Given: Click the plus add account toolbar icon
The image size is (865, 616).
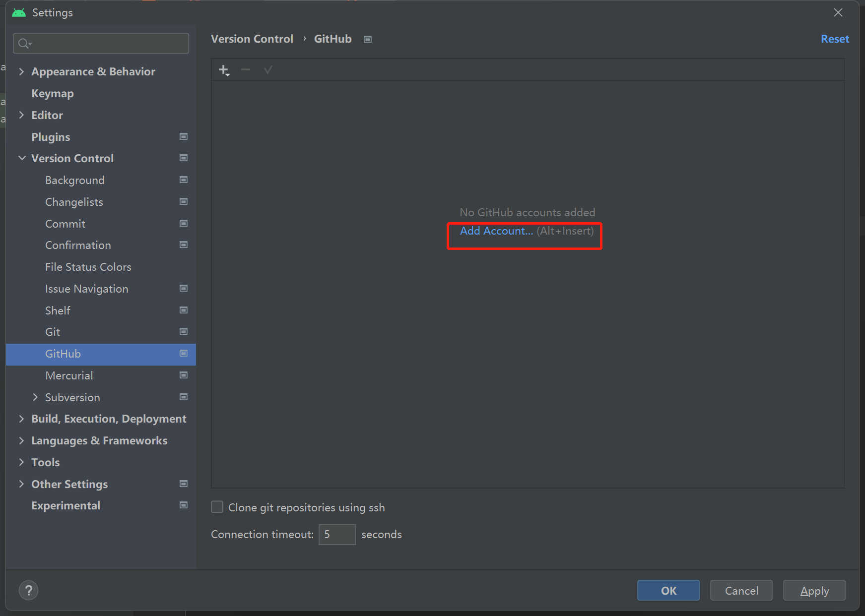Looking at the screenshot, I should (224, 70).
